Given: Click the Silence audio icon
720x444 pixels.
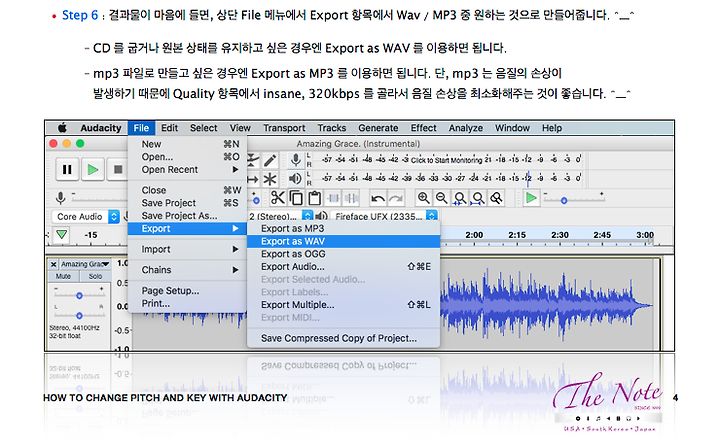Looking at the screenshot, I should [351, 198].
